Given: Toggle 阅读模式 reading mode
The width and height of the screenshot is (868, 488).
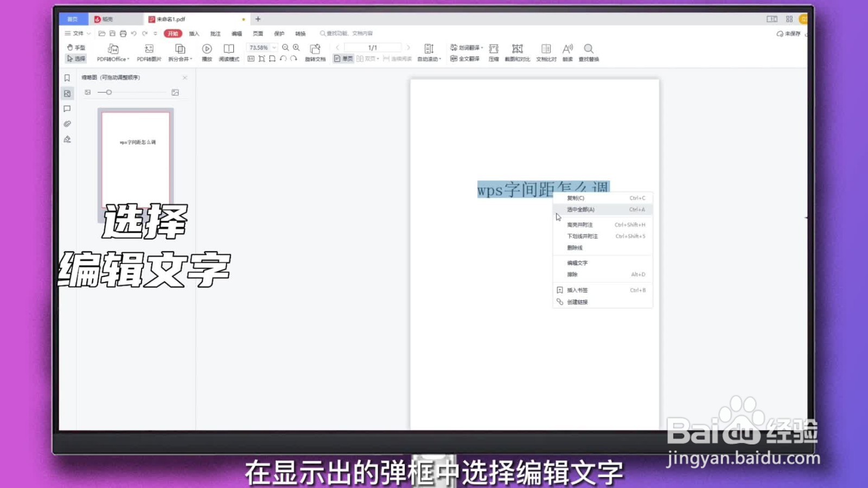Looking at the screenshot, I should tap(228, 53).
